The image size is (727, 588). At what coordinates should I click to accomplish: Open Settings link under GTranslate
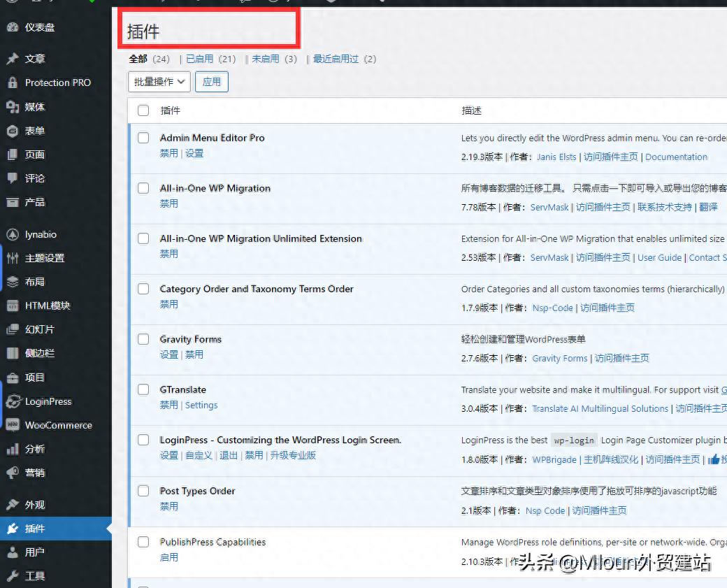pyautogui.click(x=201, y=405)
